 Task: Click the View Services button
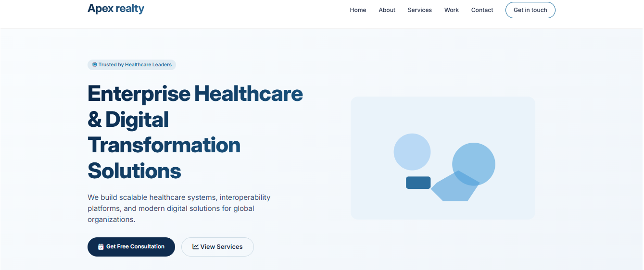217,247
